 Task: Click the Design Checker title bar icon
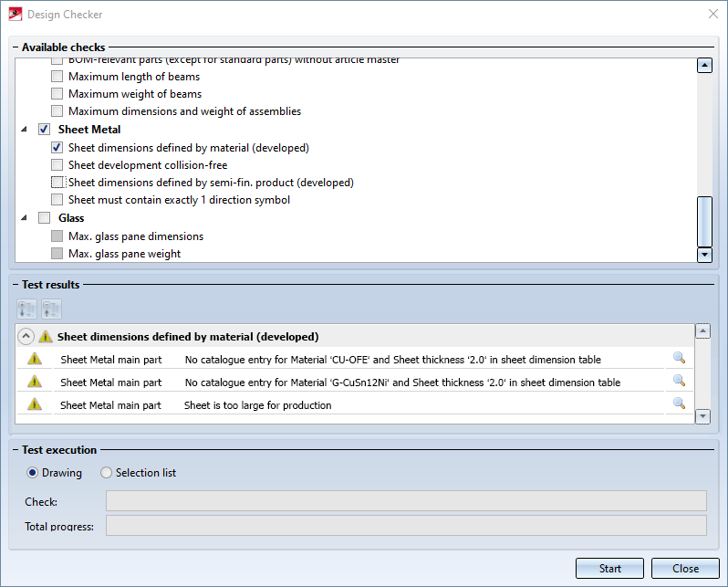tap(15, 14)
